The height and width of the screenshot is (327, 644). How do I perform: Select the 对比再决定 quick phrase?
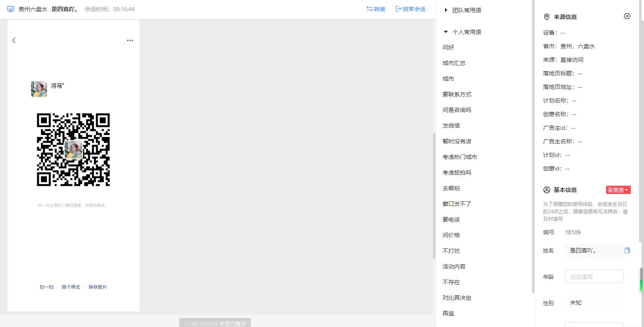pos(457,298)
